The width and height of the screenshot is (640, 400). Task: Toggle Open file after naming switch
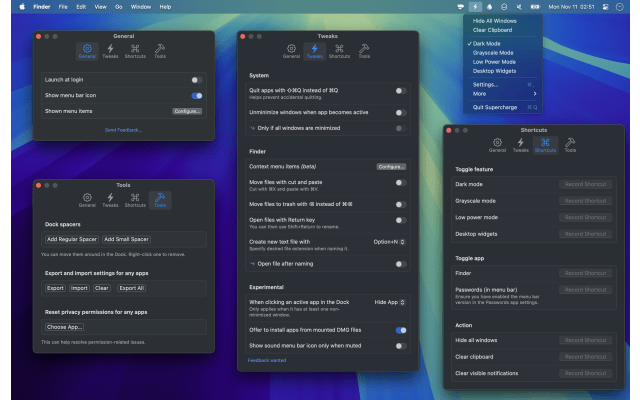(400, 264)
